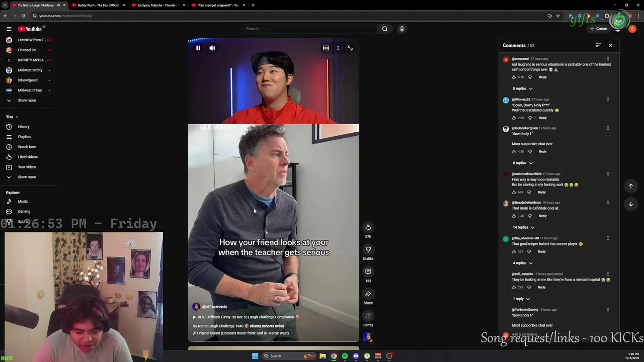Open Liked videos in the sidebar
The height and width of the screenshot is (362, 644).
tap(28, 157)
